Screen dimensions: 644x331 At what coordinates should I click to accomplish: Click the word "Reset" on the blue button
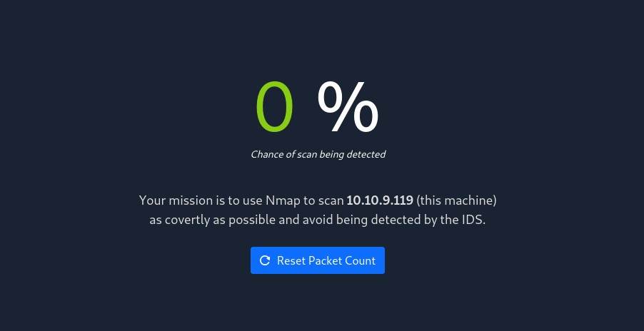click(291, 260)
